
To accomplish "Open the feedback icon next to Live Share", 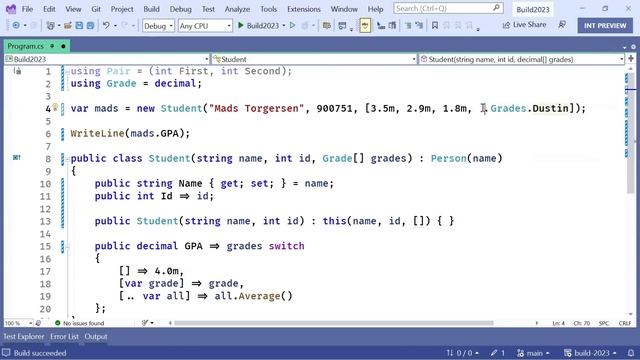I will pos(562,25).
